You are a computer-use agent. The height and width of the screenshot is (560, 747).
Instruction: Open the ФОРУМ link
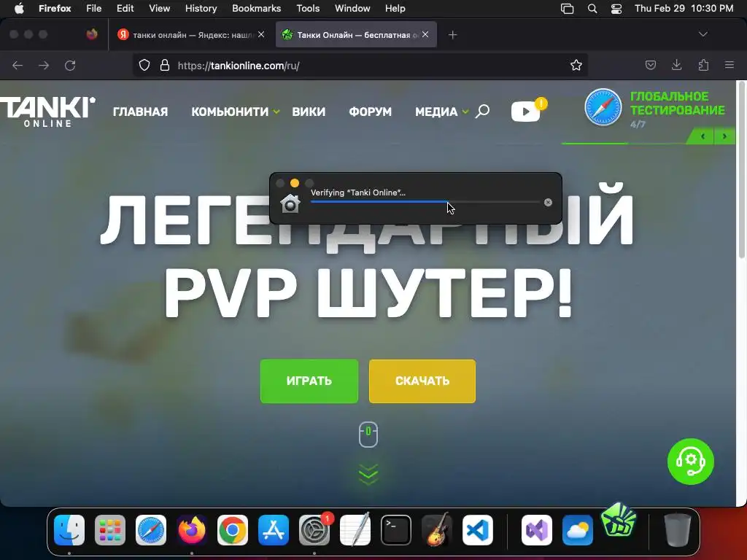point(370,112)
